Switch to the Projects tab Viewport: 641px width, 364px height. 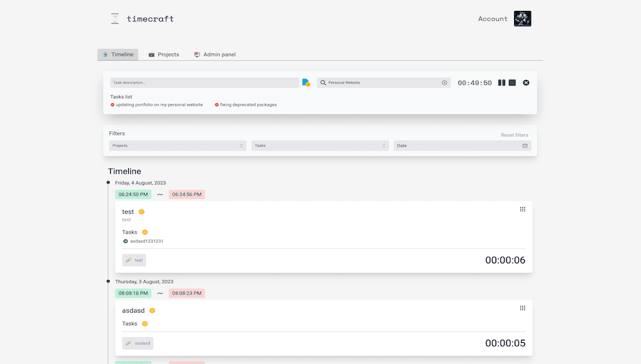click(x=164, y=54)
